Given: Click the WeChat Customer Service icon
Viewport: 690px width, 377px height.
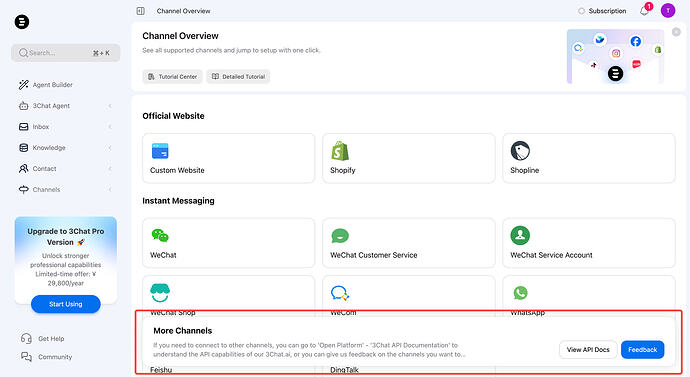Looking at the screenshot, I should tap(340, 236).
